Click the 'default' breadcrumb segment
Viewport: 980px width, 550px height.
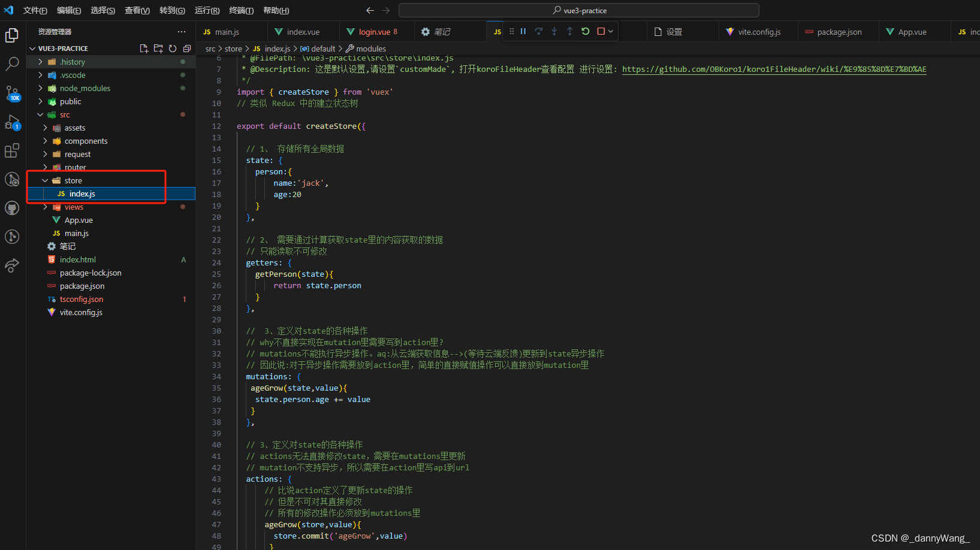(x=322, y=49)
